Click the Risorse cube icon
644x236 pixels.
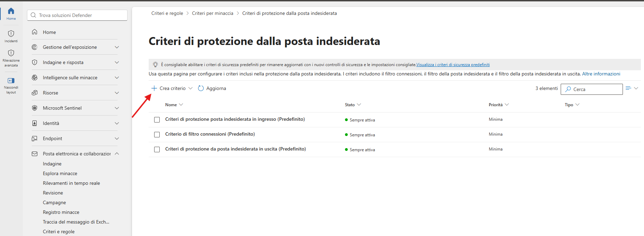click(x=35, y=93)
